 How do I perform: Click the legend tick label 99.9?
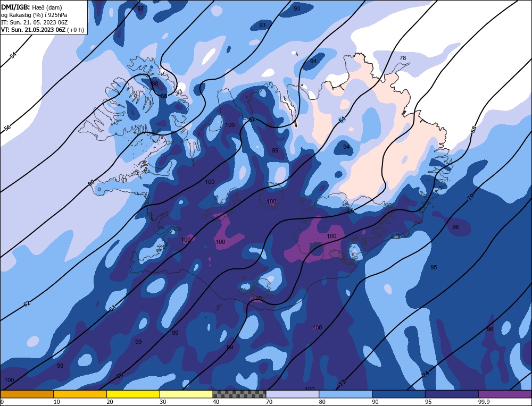pyautogui.click(x=483, y=402)
